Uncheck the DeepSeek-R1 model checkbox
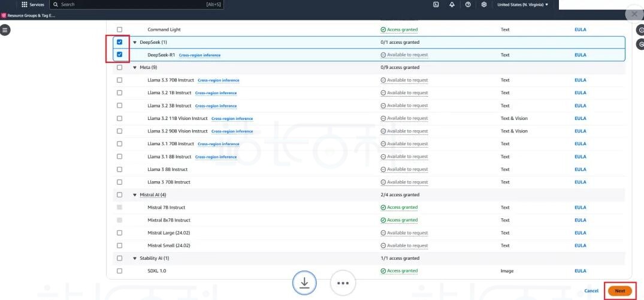This screenshot has height=300, width=644. pyautogui.click(x=120, y=55)
